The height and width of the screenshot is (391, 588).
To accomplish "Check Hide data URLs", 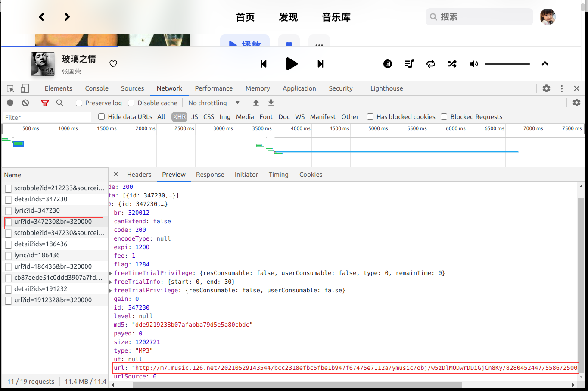I will click(x=101, y=116).
